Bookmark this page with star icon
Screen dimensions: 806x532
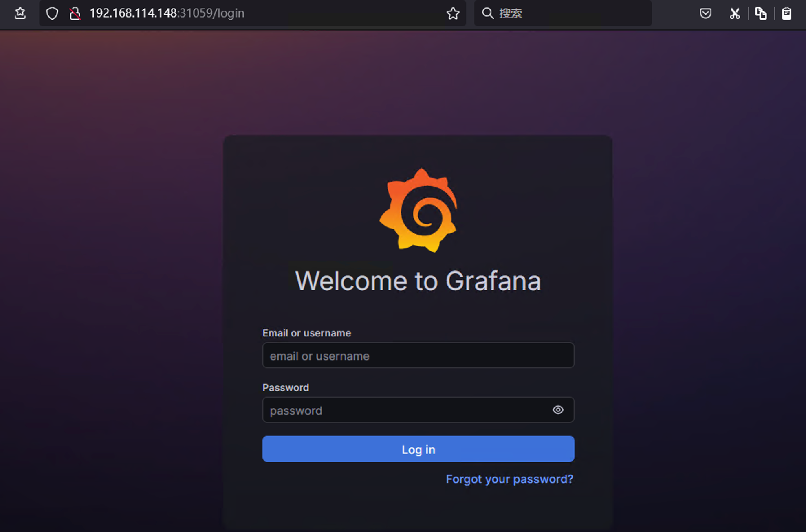click(453, 13)
